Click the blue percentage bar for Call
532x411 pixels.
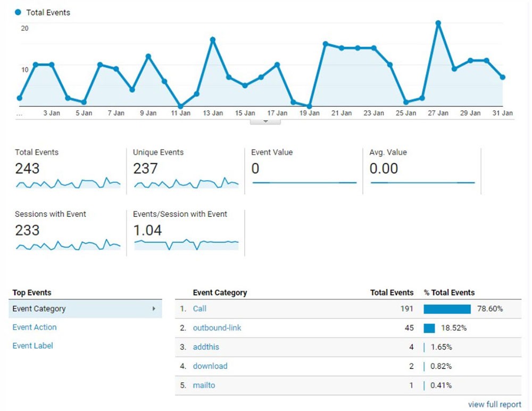(446, 308)
